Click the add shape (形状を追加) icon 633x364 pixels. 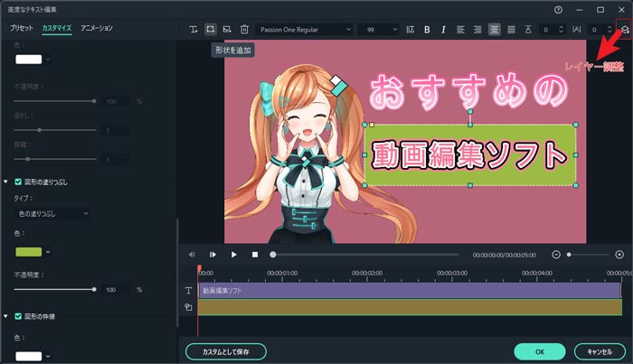click(x=211, y=30)
